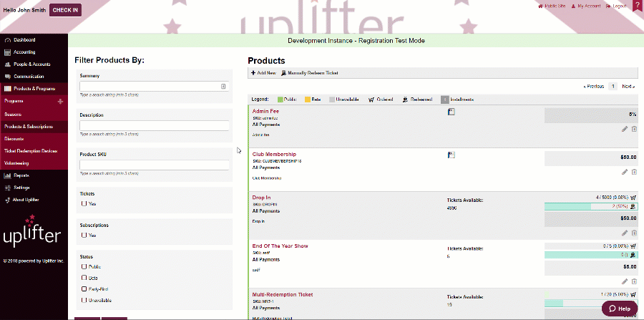Image resolution: width=644 pixels, height=320 pixels.
Task: Open Reports in the sidebar
Action: [x=21, y=175]
